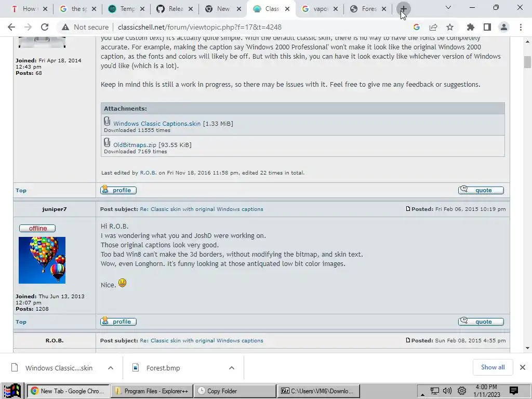Image resolution: width=532 pixels, height=399 pixels.
Task: Quote the first post by R.O.B.
Action: (x=481, y=190)
